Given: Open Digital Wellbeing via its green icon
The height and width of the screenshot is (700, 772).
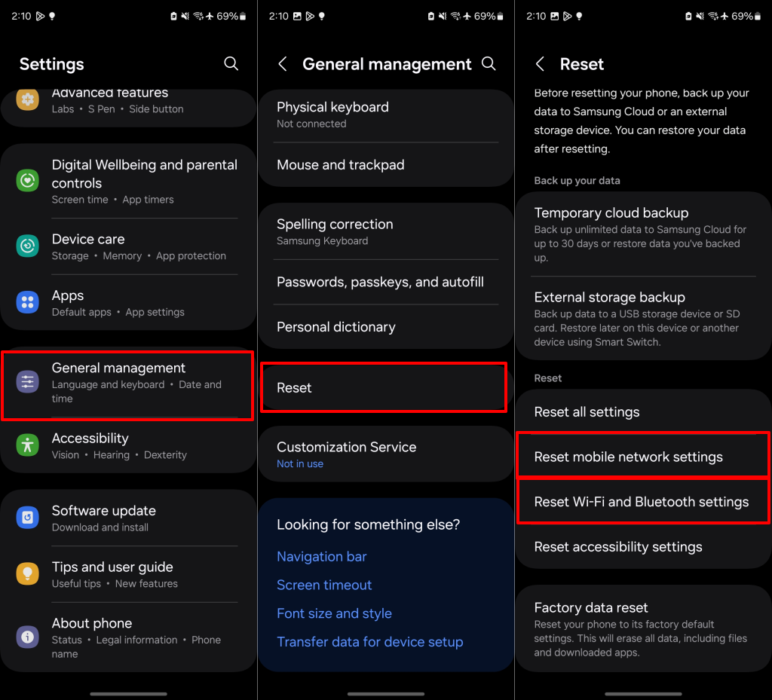Looking at the screenshot, I should click(x=26, y=181).
